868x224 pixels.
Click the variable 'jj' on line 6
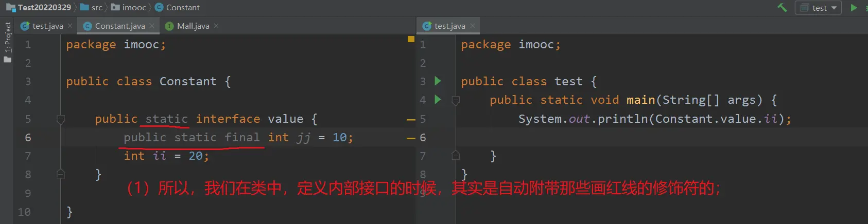(304, 138)
